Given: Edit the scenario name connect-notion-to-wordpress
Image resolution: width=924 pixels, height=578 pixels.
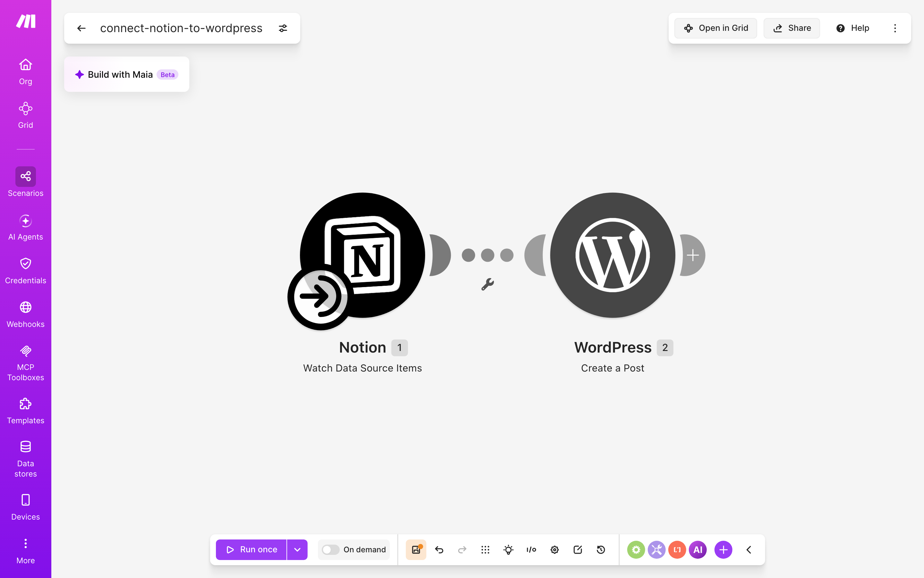Looking at the screenshot, I should (x=181, y=28).
